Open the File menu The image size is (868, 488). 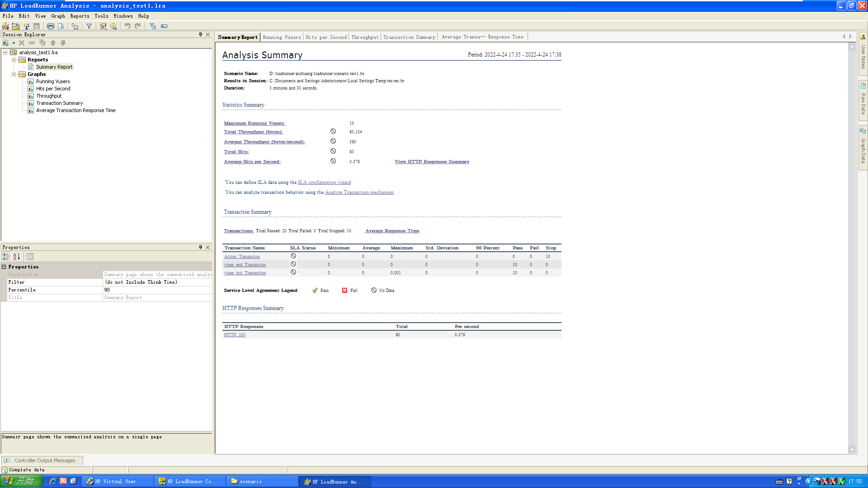(x=8, y=16)
